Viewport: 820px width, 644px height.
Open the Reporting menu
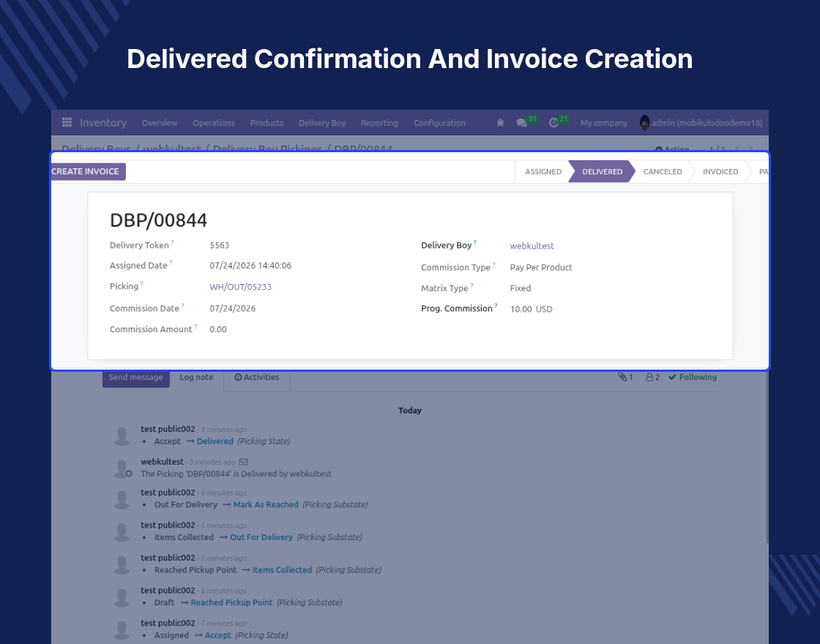(380, 123)
